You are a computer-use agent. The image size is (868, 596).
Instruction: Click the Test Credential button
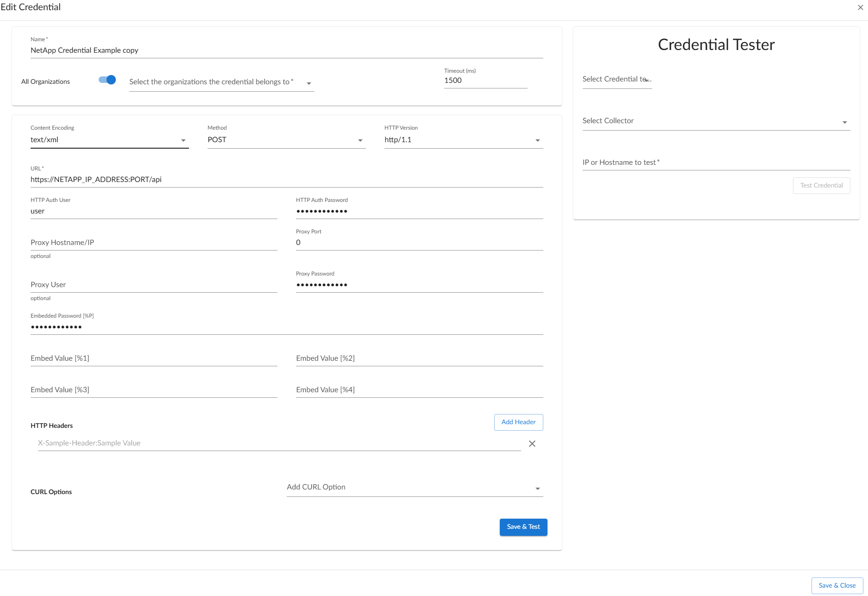(x=821, y=186)
